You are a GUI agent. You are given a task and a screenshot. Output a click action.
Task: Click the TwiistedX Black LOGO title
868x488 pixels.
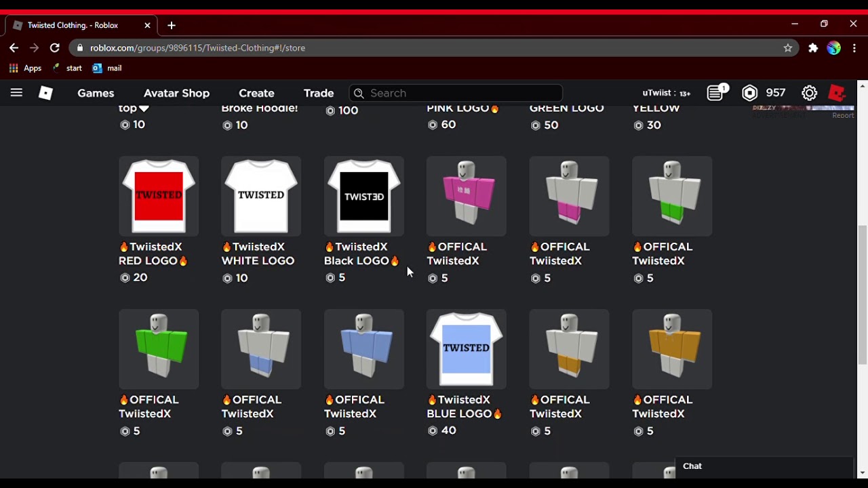pyautogui.click(x=362, y=253)
